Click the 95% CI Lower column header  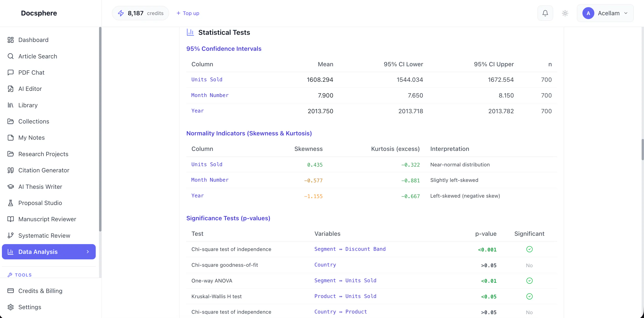pyautogui.click(x=403, y=64)
